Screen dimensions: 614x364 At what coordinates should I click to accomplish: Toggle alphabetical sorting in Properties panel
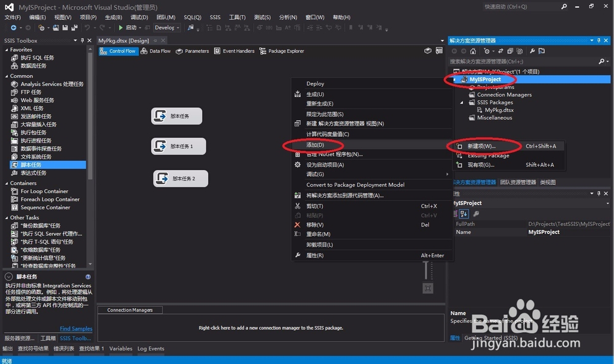(x=464, y=214)
